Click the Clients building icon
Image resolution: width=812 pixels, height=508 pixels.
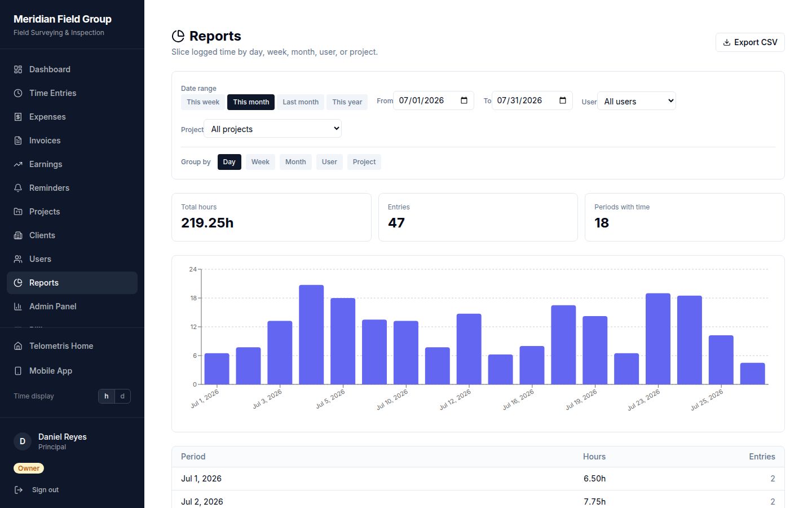tap(18, 235)
